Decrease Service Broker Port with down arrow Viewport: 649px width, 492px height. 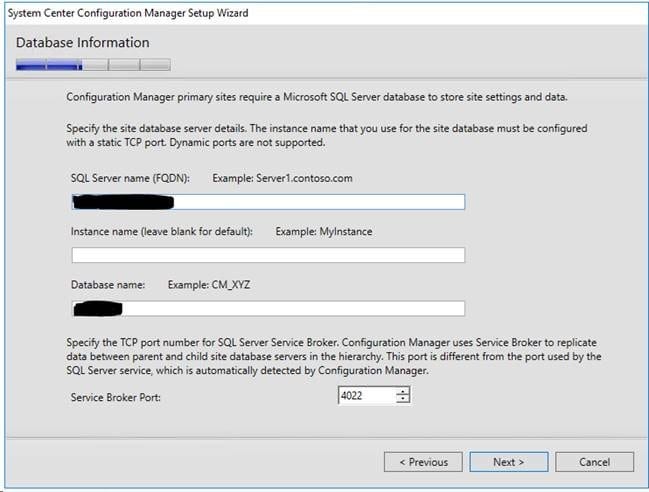[x=403, y=400]
